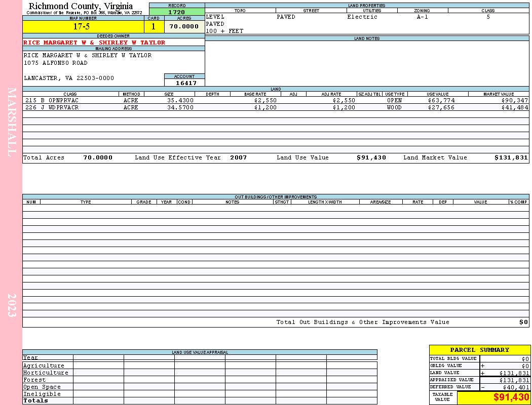
Task: Click the card number 1 field
Action: point(154,27)
